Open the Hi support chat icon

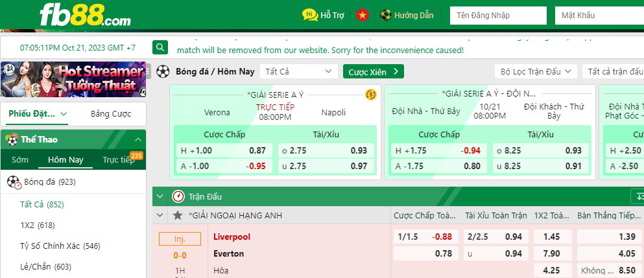310,15
